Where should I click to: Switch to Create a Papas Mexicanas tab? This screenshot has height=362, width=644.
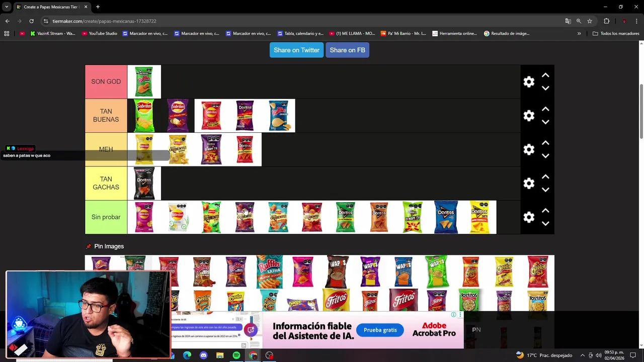51,7
